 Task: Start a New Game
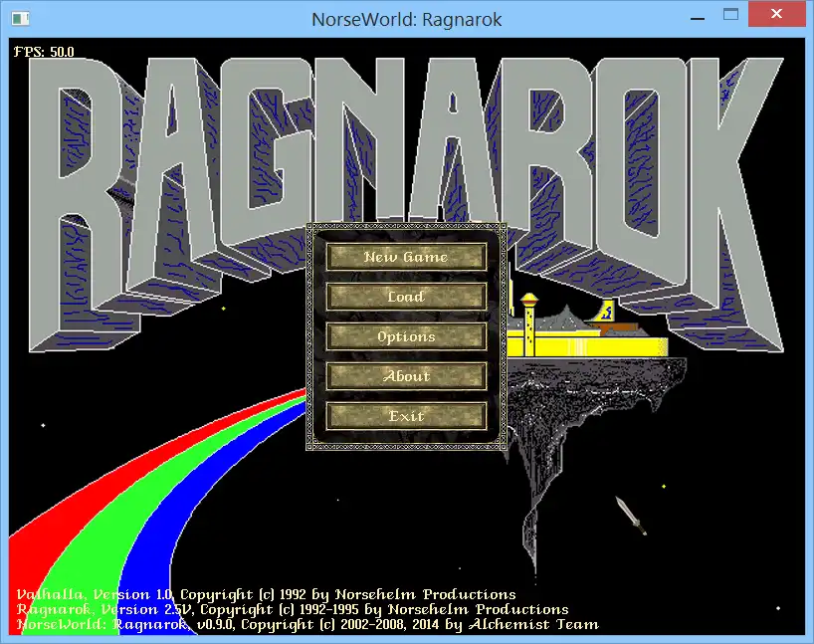[x=406, y=257]
